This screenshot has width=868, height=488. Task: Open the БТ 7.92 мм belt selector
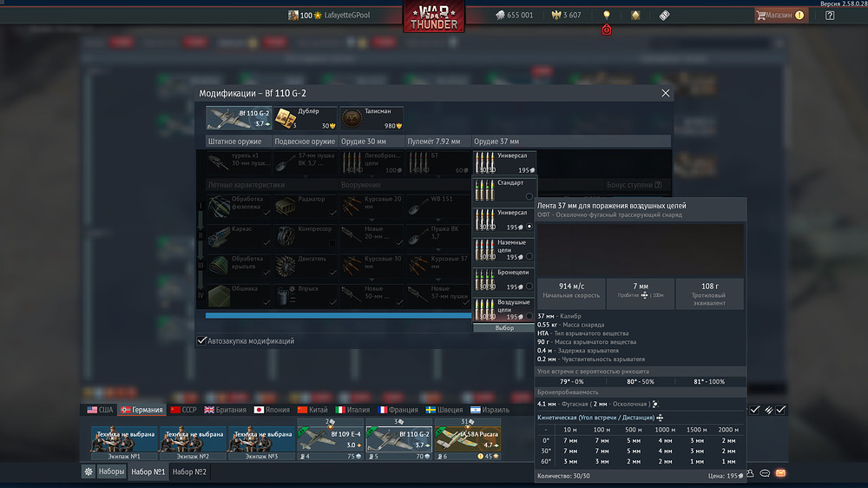437,163
